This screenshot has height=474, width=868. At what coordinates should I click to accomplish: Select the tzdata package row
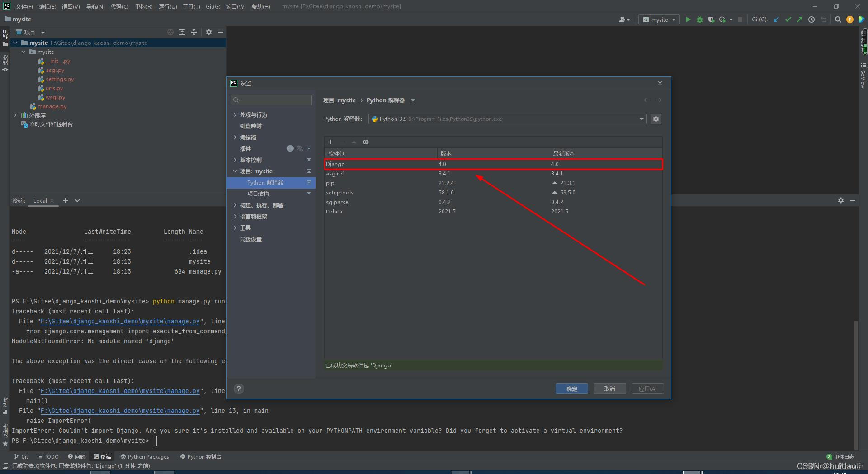coord(493,212)
